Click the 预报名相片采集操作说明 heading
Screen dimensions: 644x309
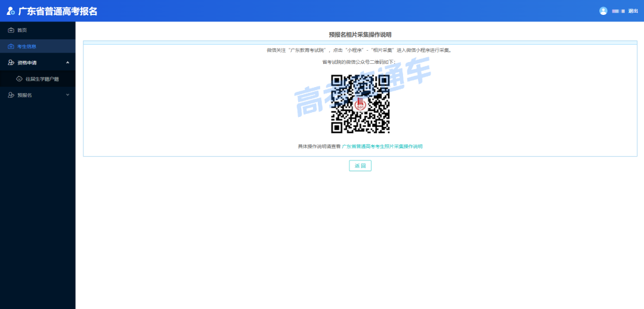click(360, 35)
